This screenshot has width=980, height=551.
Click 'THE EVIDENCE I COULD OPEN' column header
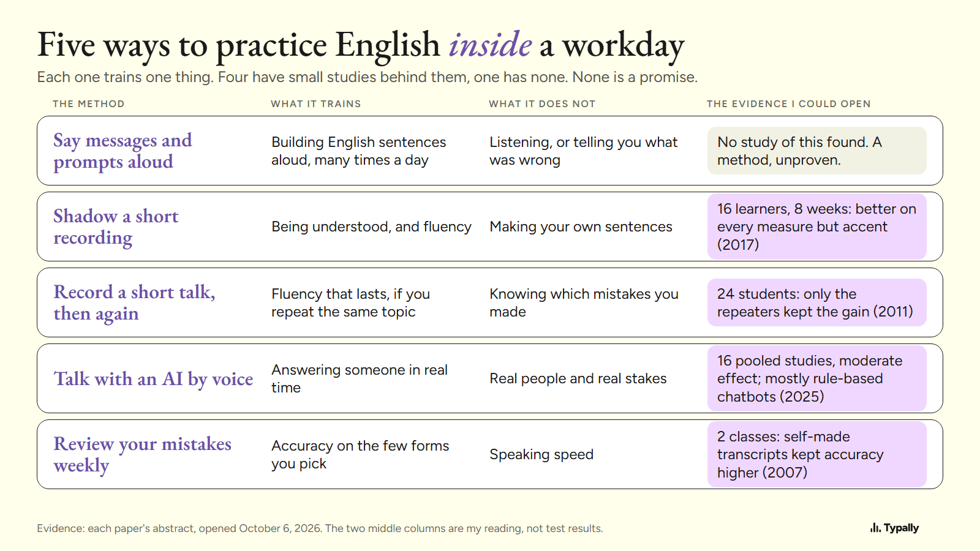pos(789,104)
